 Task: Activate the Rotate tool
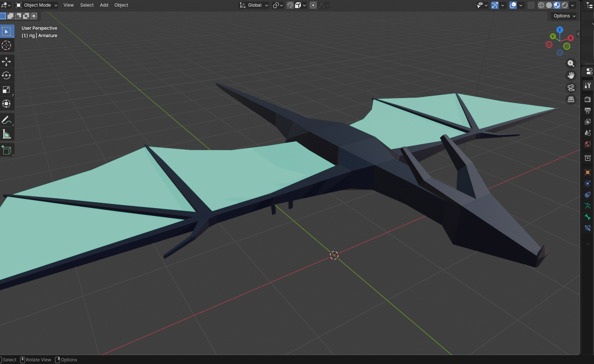6,75
